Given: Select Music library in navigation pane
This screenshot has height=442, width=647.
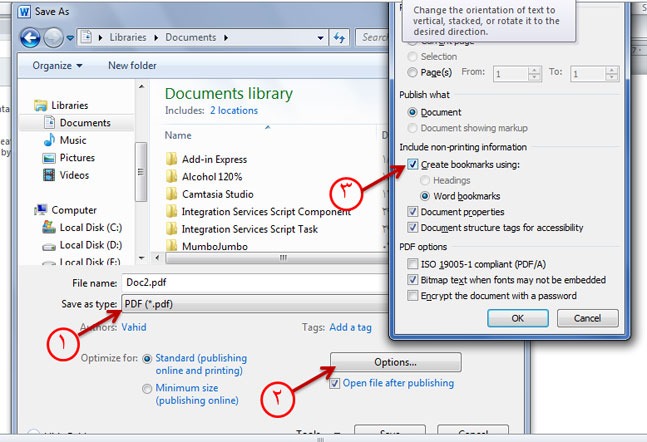Looking at the screenshot, I should coord(73,140).
